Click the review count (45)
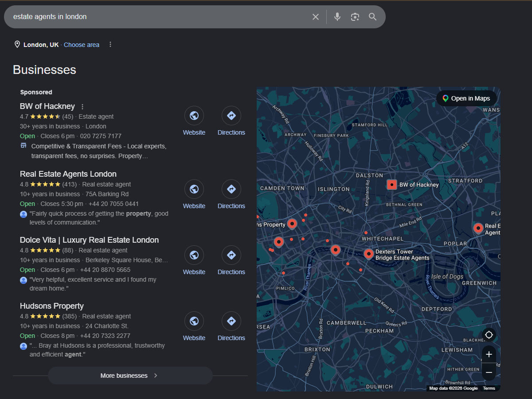The height and width of the screenshot is (399, 532). (x=68, y=116)
